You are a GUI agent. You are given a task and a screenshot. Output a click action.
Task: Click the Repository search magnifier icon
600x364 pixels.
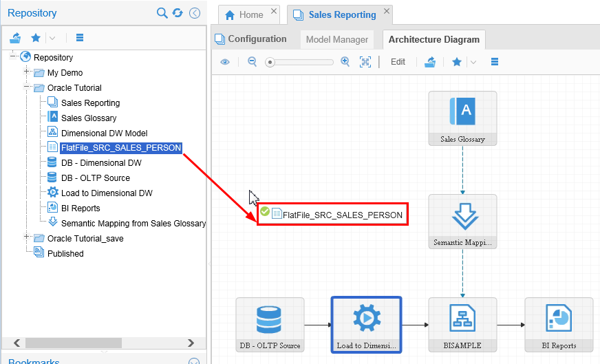point(162,13)
